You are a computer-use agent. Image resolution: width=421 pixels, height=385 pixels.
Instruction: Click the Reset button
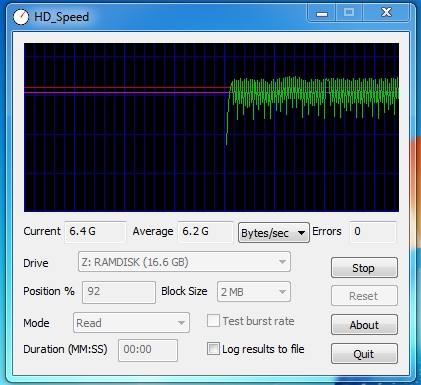click(364, 296)
